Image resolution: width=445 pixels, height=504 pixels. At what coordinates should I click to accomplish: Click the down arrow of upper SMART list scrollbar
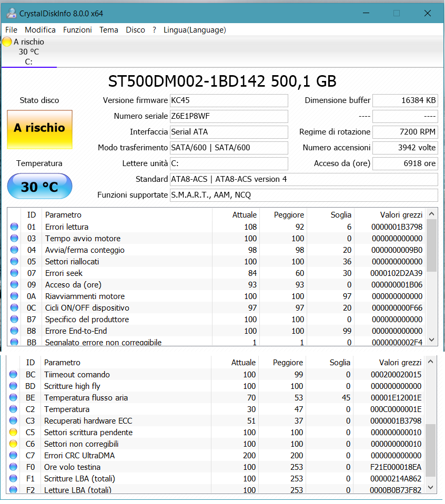(x=432, y=340)
